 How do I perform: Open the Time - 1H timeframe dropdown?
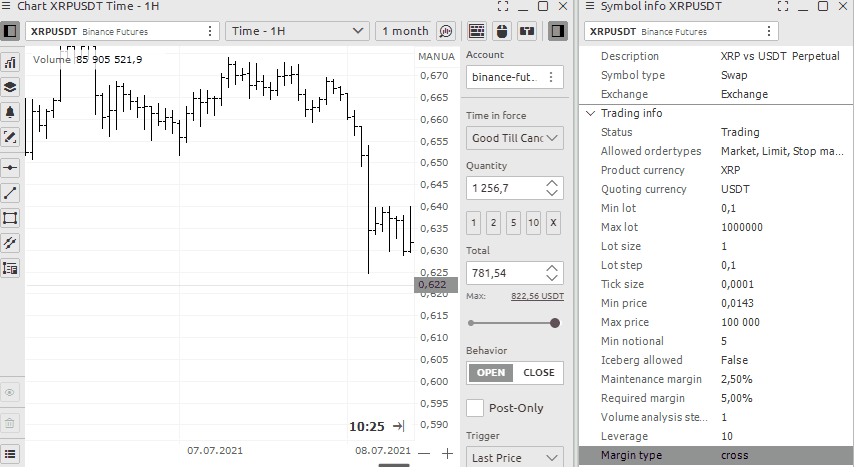[298, 31]
